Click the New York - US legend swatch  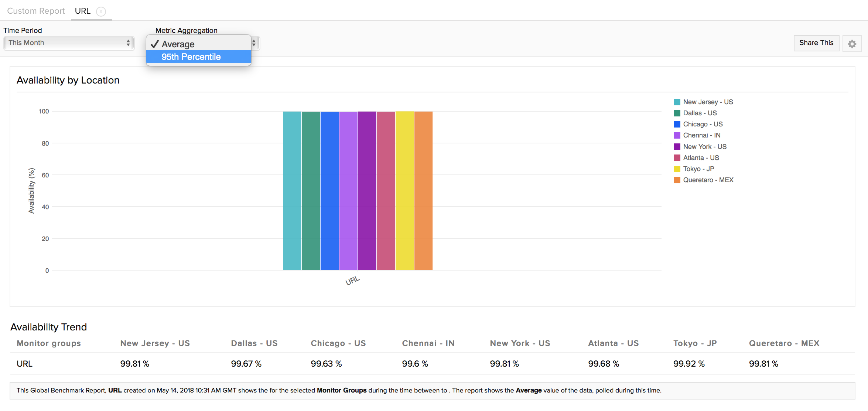[x=677, y=147]
